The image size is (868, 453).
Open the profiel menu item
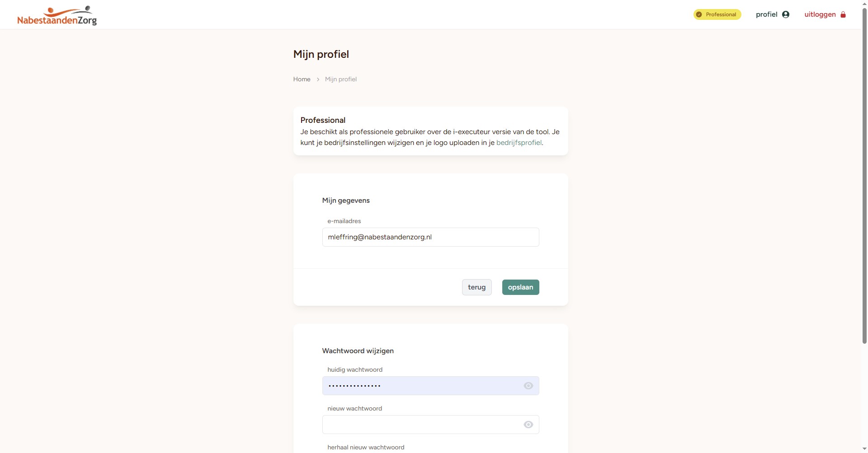click(x=767, y=14)
